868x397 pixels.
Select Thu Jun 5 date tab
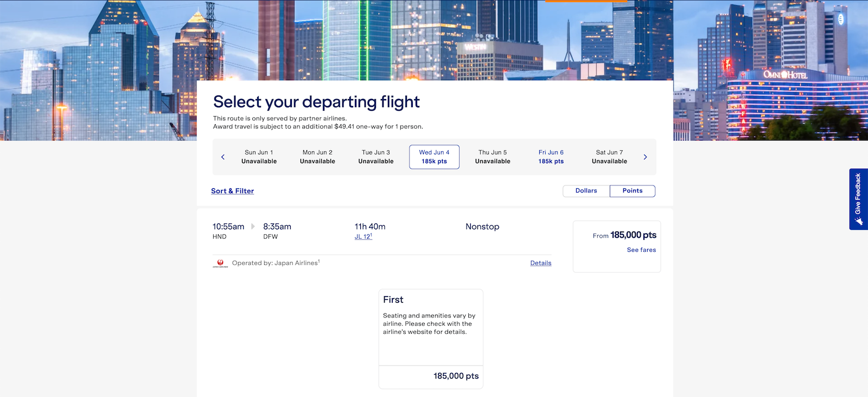click(493, 157)
